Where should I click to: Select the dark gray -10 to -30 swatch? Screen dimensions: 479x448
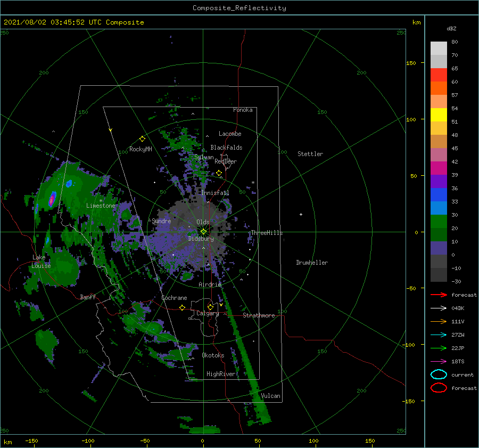click(439, 275)
